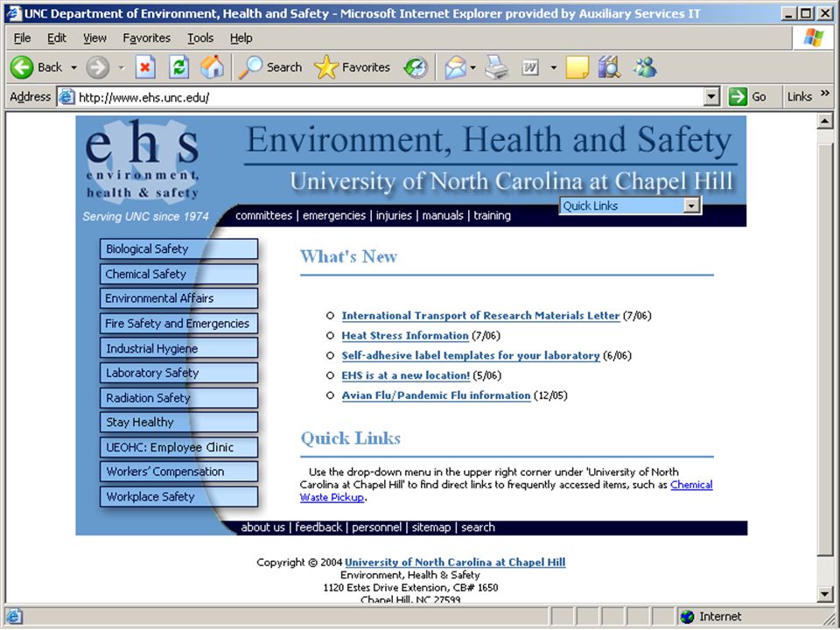The width and height of the screenshot is (840, 630).
Task: Select Laboratory Safety button
Action: (x=178, y=373)
